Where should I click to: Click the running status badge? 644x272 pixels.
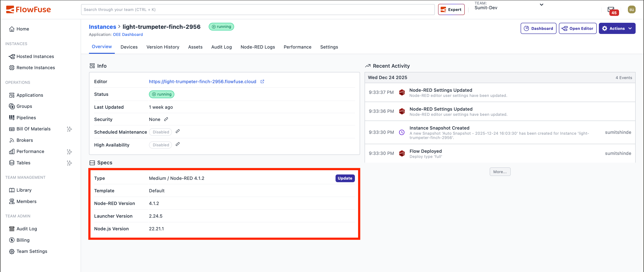click(x=221, y=26)
